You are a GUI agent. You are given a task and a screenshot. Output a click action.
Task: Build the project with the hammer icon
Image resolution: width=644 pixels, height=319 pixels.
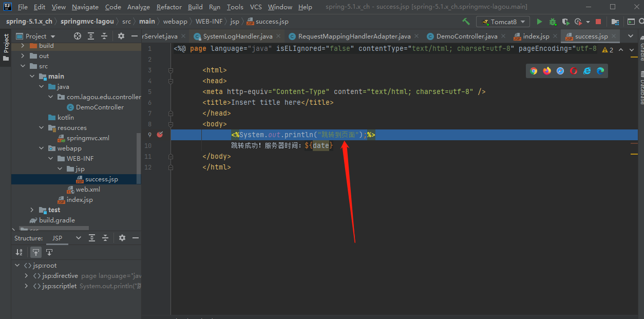pos(466,22)
